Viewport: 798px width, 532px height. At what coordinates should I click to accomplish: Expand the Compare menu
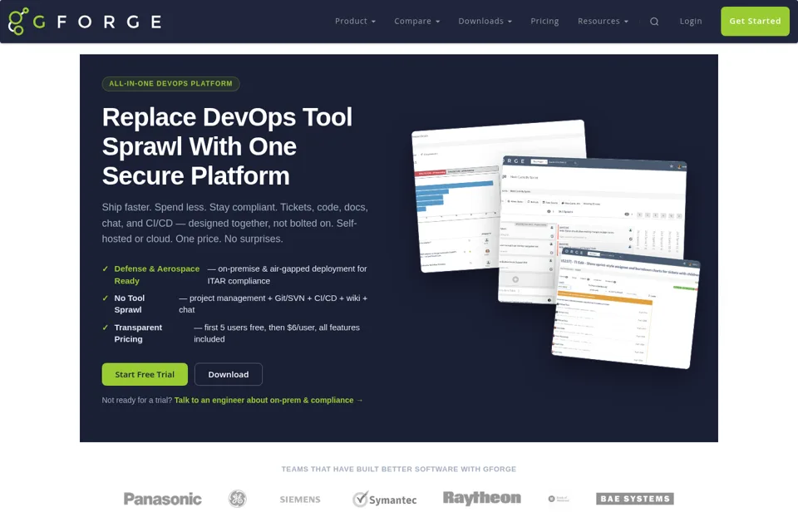(x=416, y=21)
